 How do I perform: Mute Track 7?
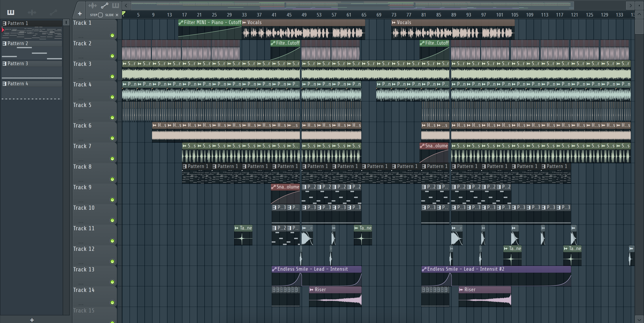pos(112,159)
